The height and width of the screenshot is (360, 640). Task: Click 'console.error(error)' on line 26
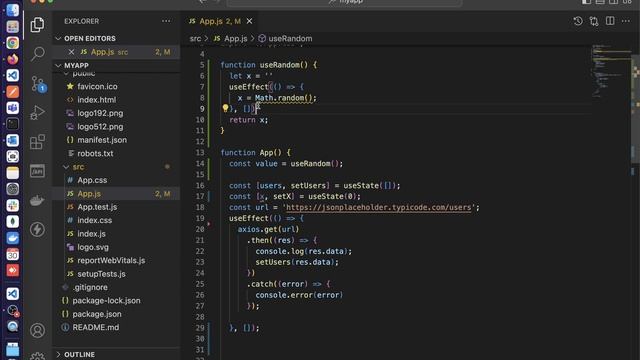pos(299,295)
